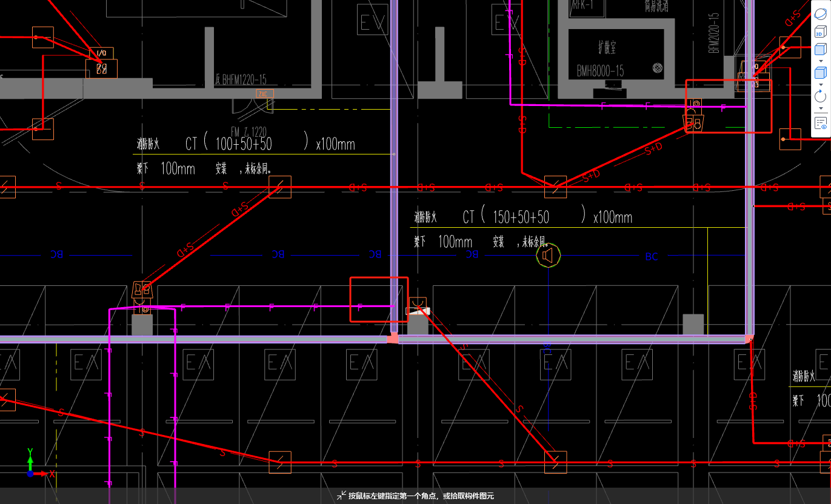This screenshot has height=504, width=831.
Task: Open the display settings list icon
Action: [821, 124]
